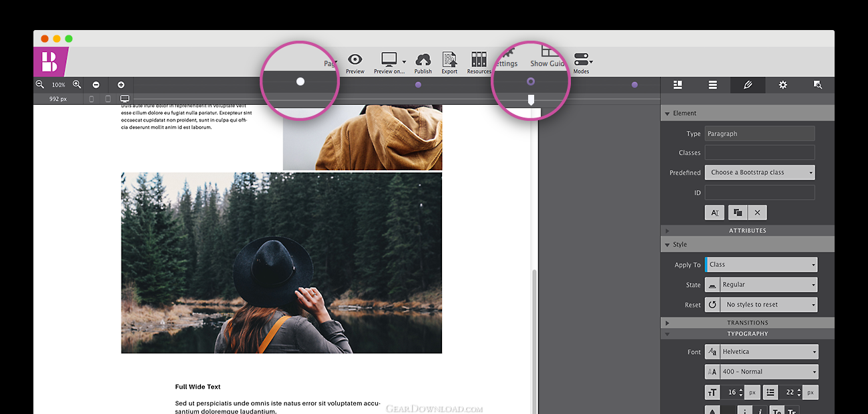868x414 pixels.
Task: Open the Predefined Bootstrap class dropdown
Action: pos(760,172)
